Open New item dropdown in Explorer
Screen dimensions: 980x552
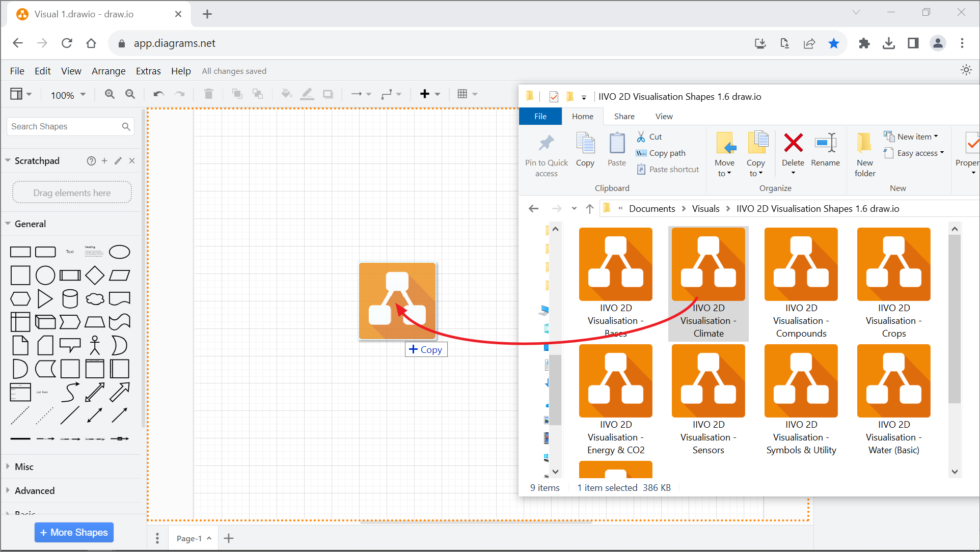(911, 136)
